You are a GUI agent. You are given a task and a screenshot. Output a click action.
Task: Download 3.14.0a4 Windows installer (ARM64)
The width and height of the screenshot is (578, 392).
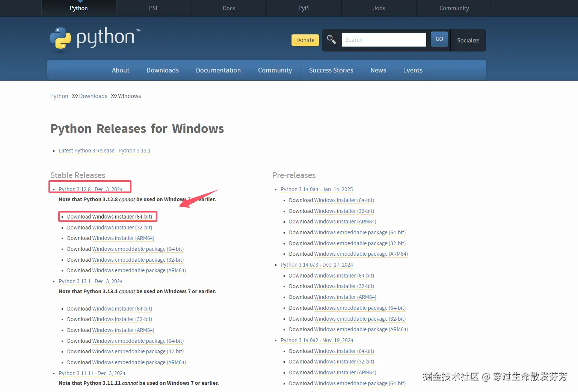(x=345, y=222)
